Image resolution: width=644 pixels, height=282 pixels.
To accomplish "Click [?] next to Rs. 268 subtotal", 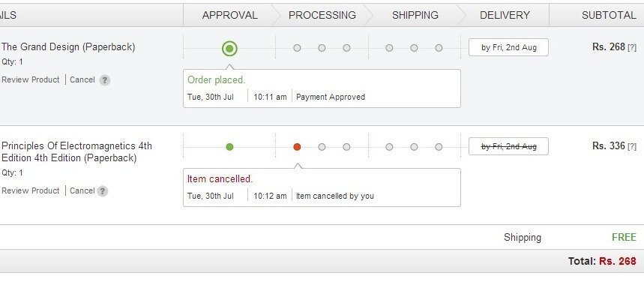I will (x=632, y=48).
